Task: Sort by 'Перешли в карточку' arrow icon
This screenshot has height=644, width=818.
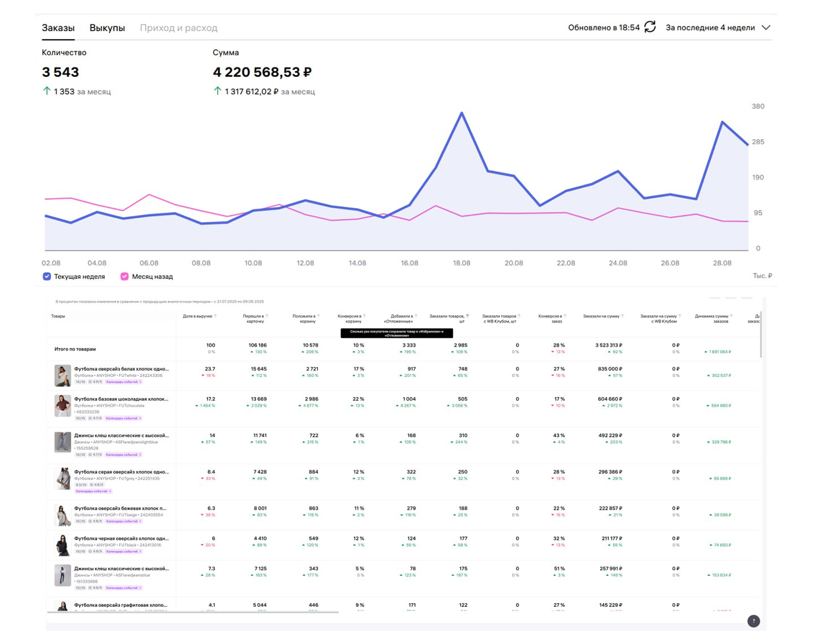Action: click(267, 316)
